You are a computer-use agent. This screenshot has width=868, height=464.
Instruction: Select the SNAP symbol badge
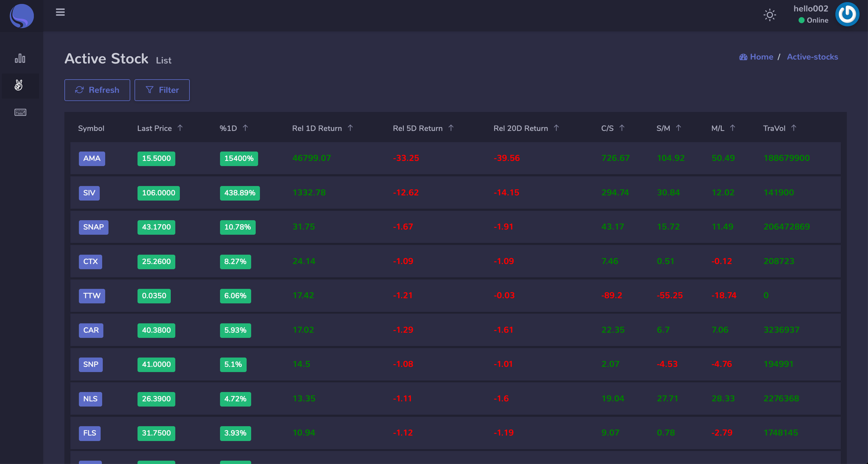[x=93, y=227]
